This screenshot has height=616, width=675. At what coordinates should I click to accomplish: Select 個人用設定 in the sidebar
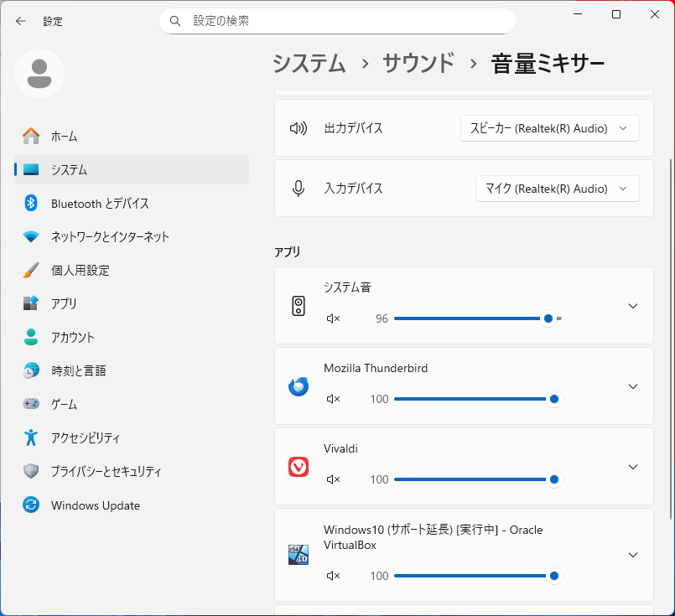click(80, 270)
